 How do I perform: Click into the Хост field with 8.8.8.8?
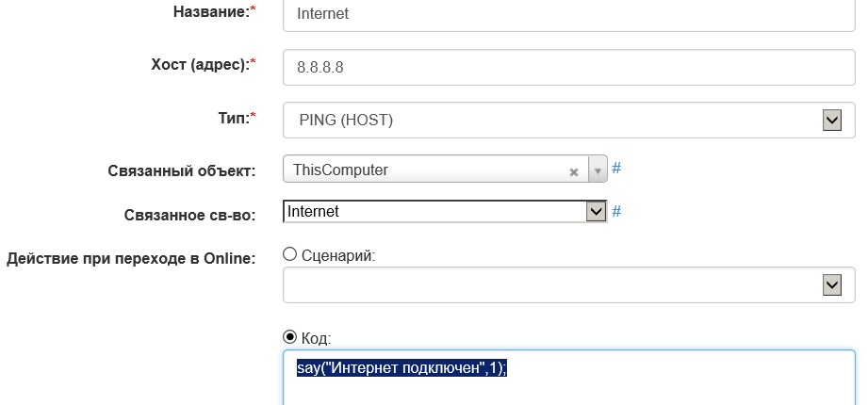coord(565,68)
